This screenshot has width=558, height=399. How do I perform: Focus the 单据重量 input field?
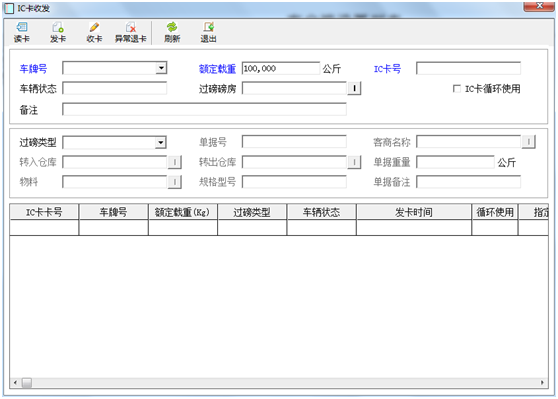click(x=455, y=162)
